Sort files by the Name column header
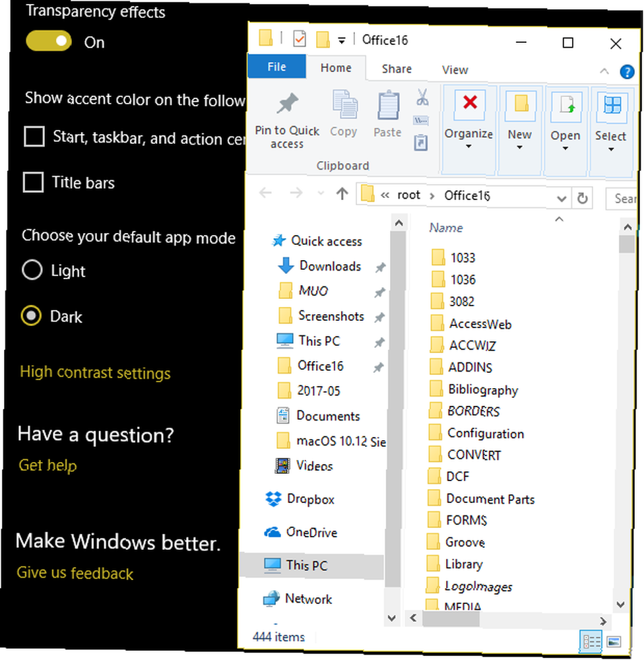 (x=446, y=228)
